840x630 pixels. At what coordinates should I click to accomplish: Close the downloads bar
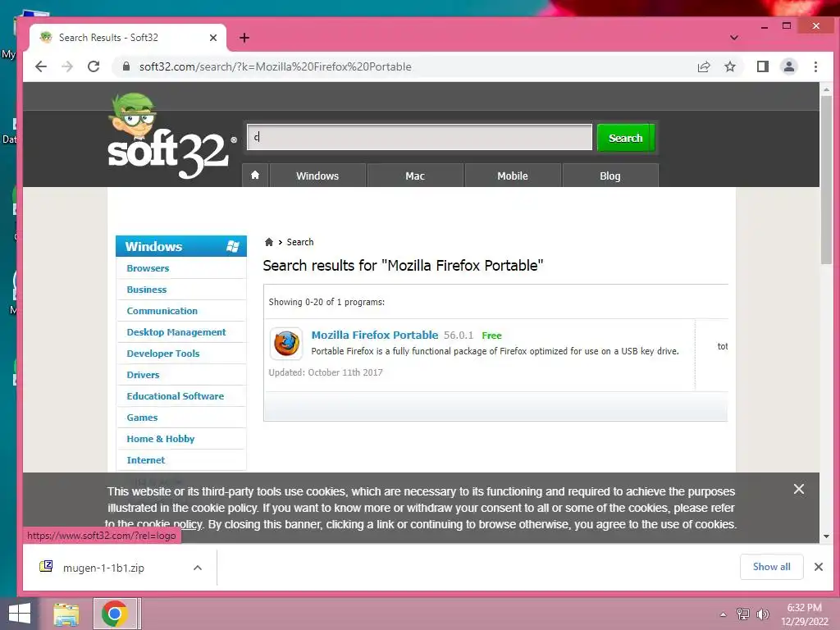pyautogui.click(x=818, y=567)
